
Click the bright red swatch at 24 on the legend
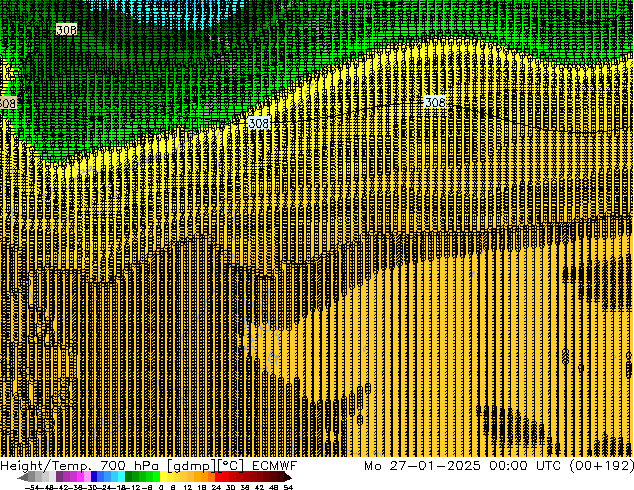point(218,477)
